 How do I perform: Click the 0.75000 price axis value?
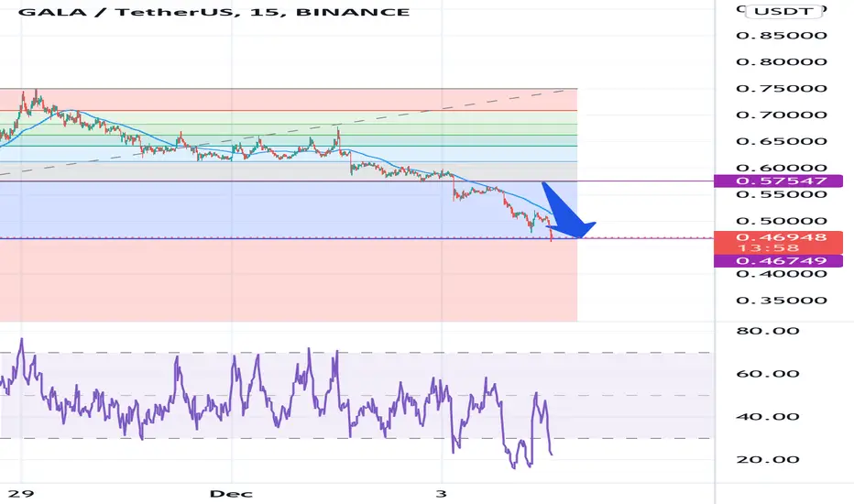pos(782,88)
